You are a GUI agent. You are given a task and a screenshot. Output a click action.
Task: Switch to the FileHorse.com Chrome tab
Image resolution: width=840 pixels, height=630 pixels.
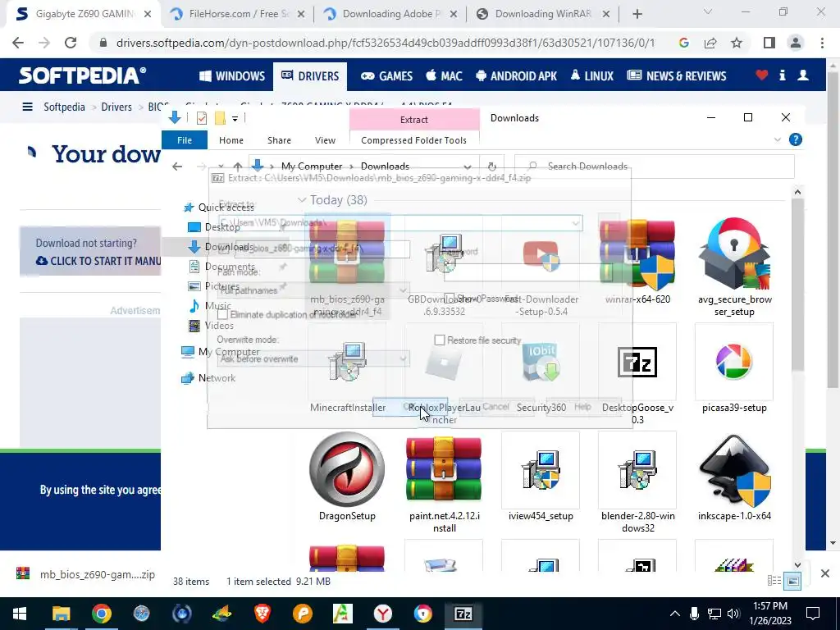click(239, 14)
